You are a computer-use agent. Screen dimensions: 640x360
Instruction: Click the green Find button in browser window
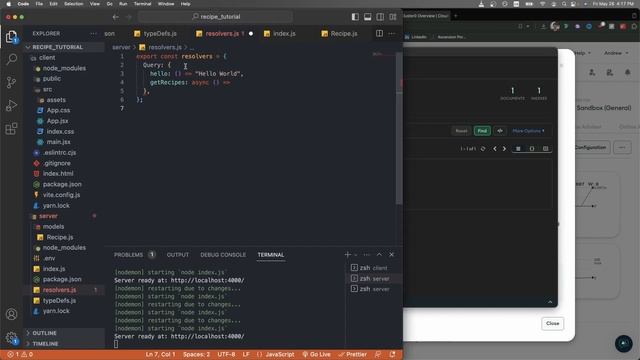click(482, 131)
